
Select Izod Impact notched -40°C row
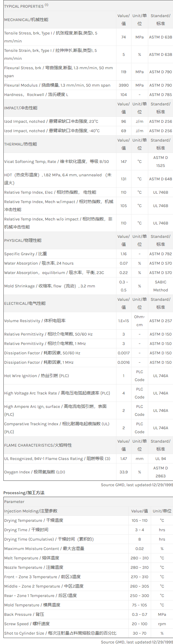pyautogui.click(x=52, y=131)
